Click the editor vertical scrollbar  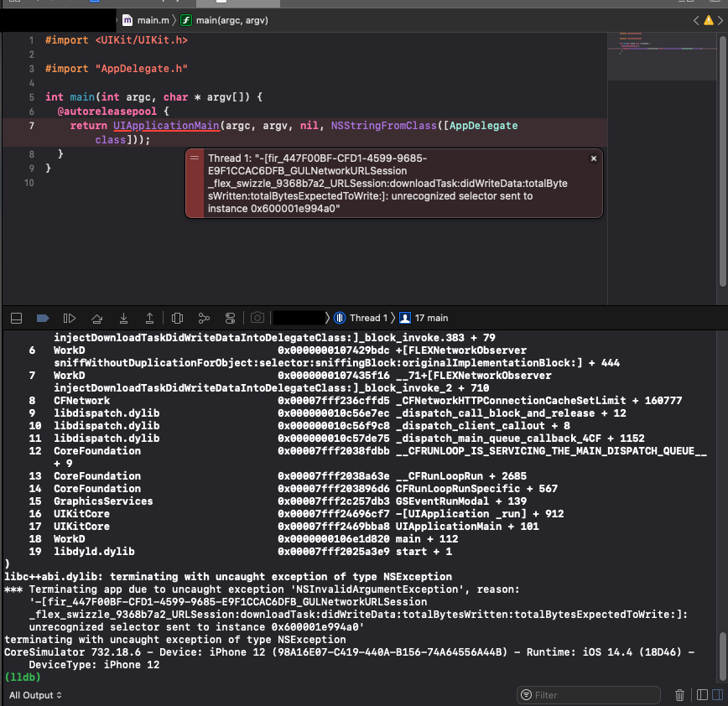(x=723, y=161)
